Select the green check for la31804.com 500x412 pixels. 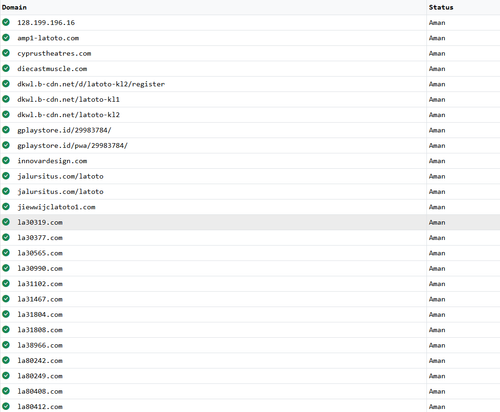click(6, 314)
